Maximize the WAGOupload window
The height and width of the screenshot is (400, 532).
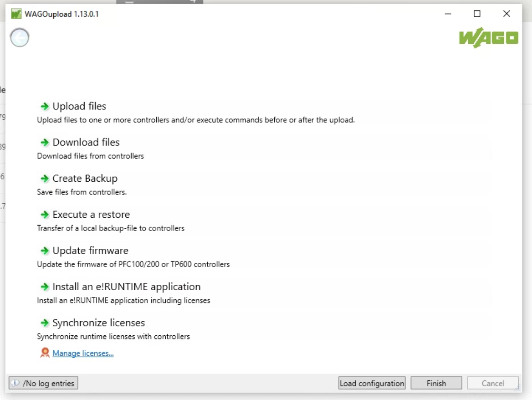click(477, 14)
